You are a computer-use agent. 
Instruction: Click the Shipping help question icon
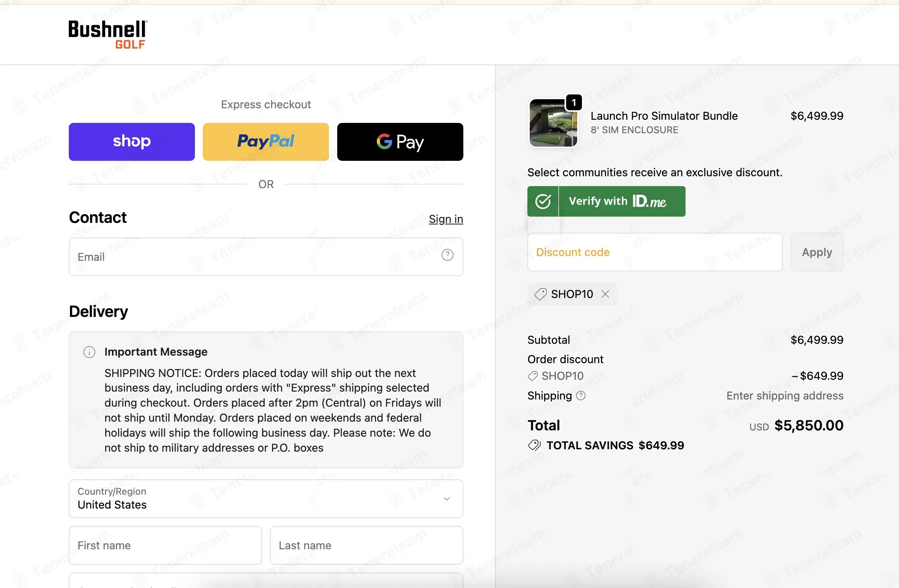pyautogui.click(x=581, y=396)
